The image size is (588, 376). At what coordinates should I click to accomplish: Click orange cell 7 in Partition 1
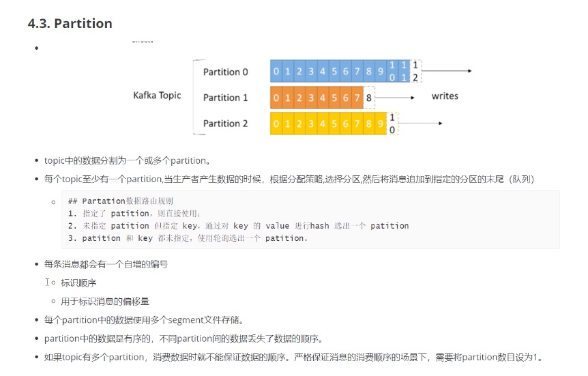[x=357, y=98]
